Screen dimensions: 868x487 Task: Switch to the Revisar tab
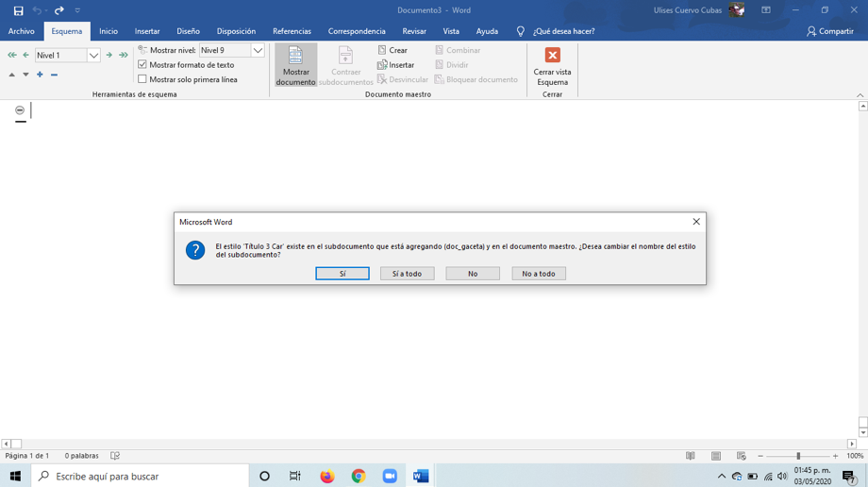click(x=414, y=31)
